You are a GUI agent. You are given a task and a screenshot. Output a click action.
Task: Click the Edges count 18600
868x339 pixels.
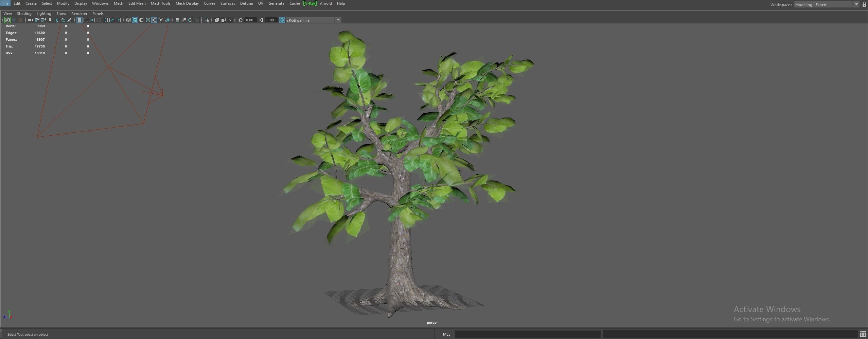[x=40, y=33]
